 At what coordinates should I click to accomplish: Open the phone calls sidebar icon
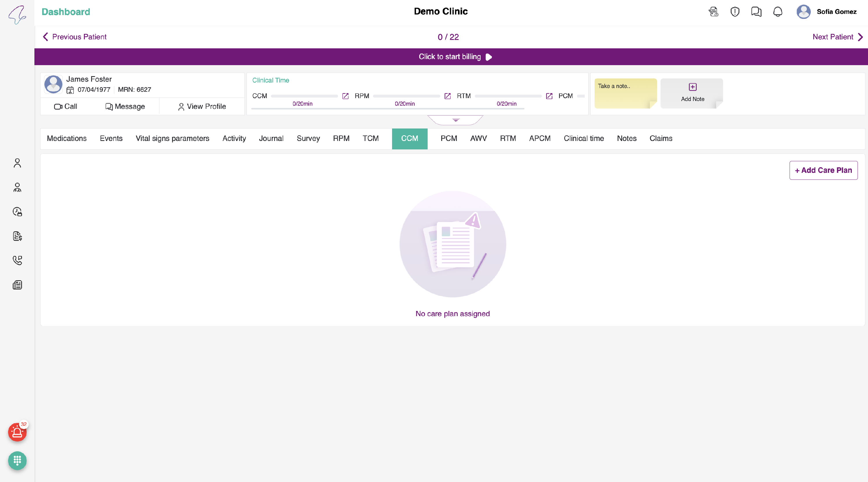17,260
